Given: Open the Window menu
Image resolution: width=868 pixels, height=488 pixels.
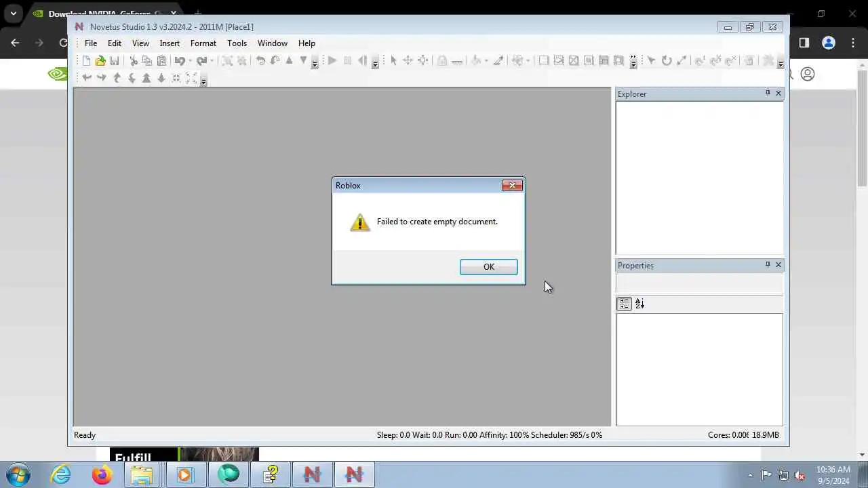Looking at the screenshot, I should [273, 43].
